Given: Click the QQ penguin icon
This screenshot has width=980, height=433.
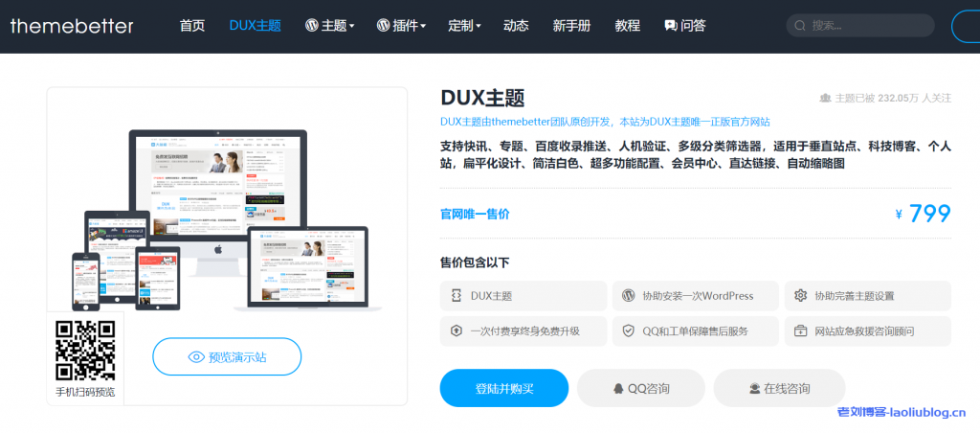Looking at the screenshot, I should click(x=618, y=389).
